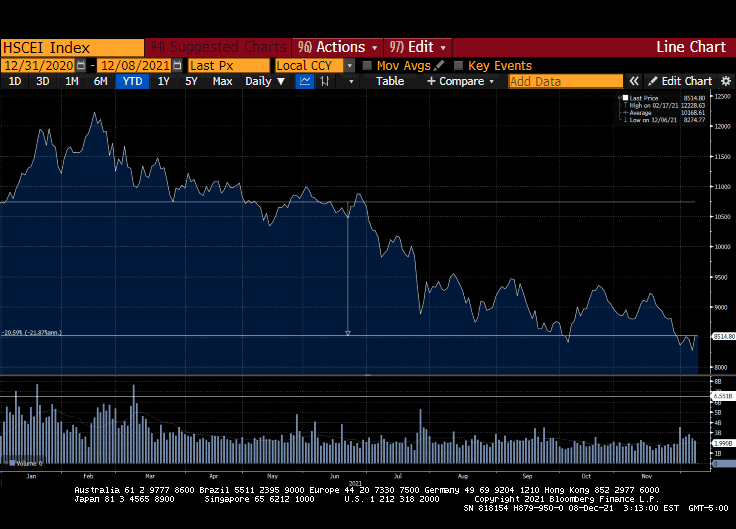This screenshot has height=529, width=736.
Task: Click the High on 02/17/21 legend row
Action: click(x=664, y=106)
